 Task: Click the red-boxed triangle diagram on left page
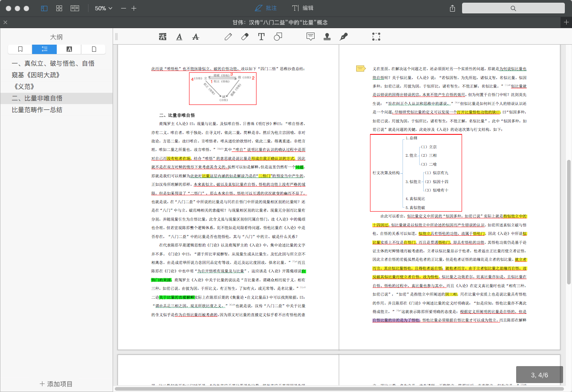coord(223,88)
